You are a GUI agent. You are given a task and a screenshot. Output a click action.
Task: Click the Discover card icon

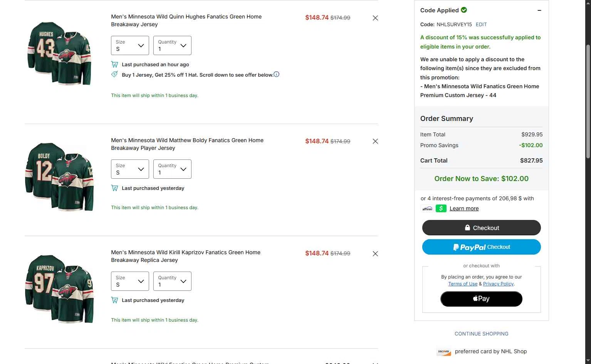point(444,351)
